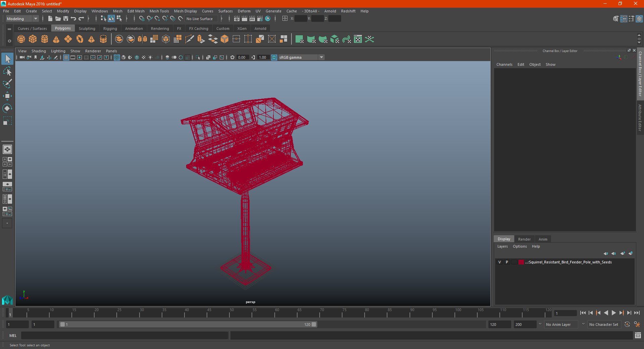Viewport: 644px width, 349px height.
Task: Click the Open Scene folder icon
Action: click(x=58, y=19)
